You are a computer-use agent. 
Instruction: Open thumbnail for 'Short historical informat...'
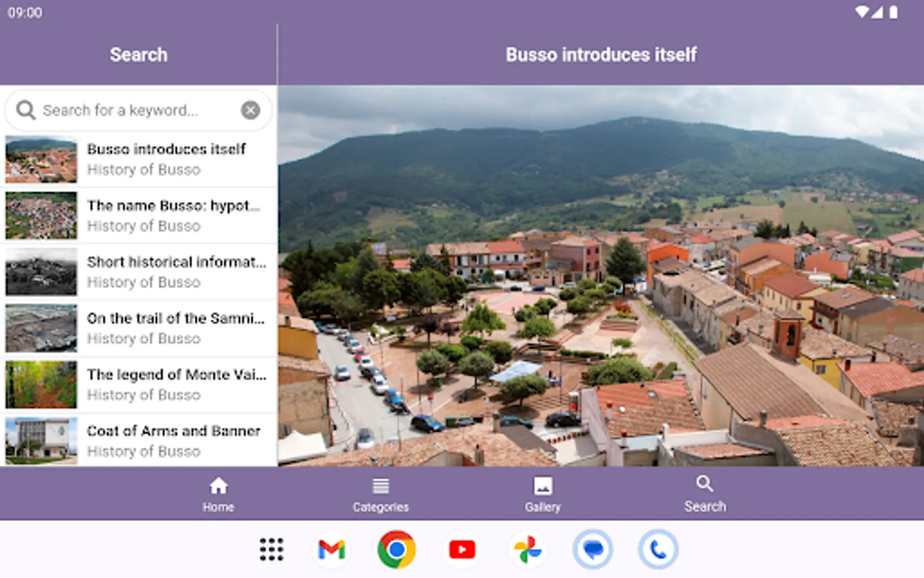pos(41,272)
